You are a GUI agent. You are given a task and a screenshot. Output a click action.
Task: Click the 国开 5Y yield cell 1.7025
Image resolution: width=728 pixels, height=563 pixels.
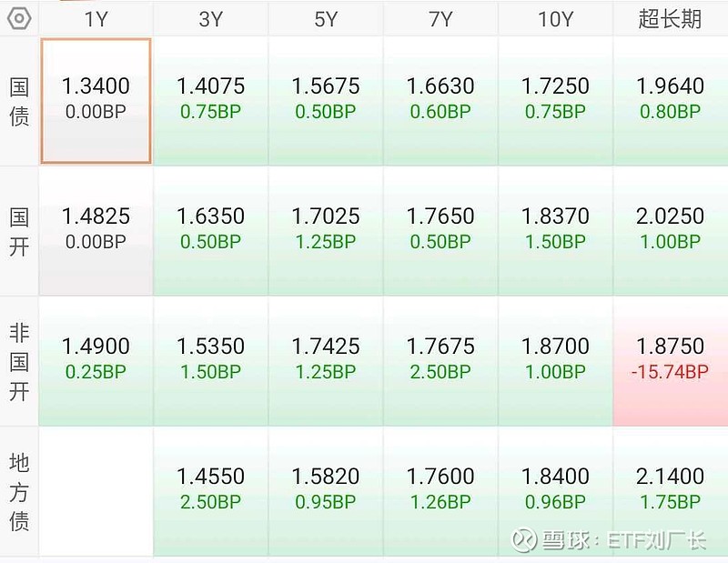pos(326,230)
